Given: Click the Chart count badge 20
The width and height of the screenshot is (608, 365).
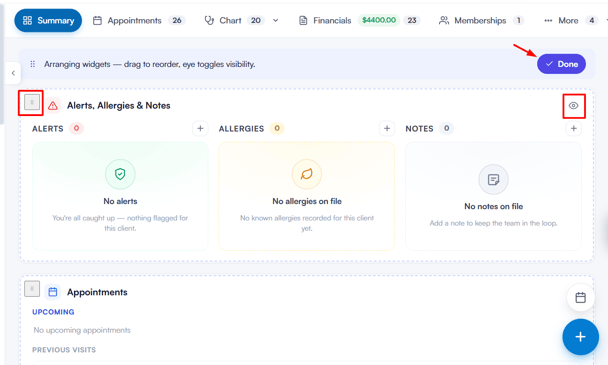Looking at the screenshot, I should (x=256, y=20).
